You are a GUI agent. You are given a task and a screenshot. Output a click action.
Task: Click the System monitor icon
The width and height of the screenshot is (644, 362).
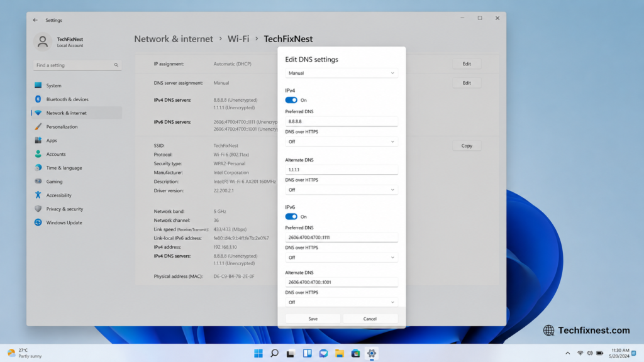click(x=38, y=85)
